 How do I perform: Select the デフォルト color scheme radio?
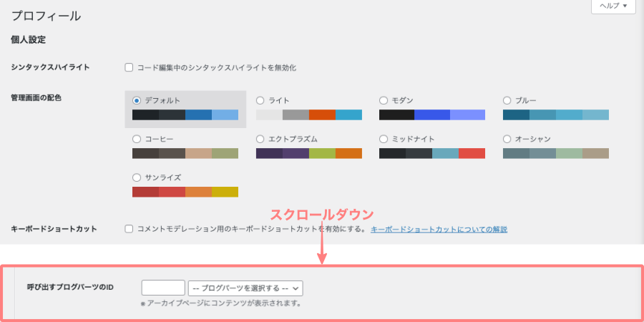pos(137,100)
